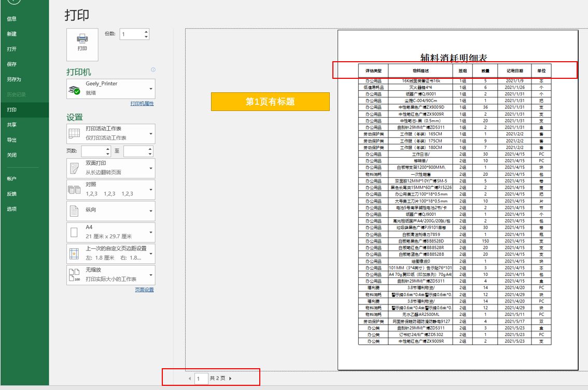Click the custom margins icon
The image size is (588, 390).
coord(74,254)
